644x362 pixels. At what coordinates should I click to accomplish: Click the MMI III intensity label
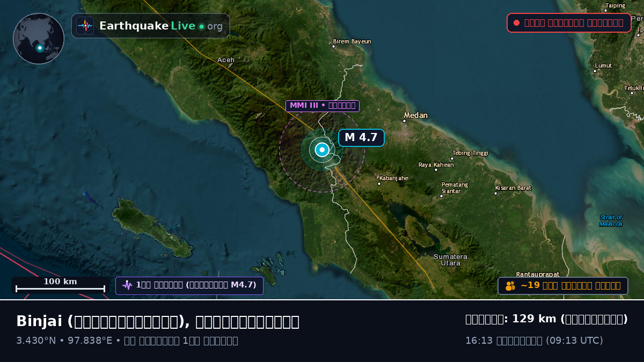point(322,106)
